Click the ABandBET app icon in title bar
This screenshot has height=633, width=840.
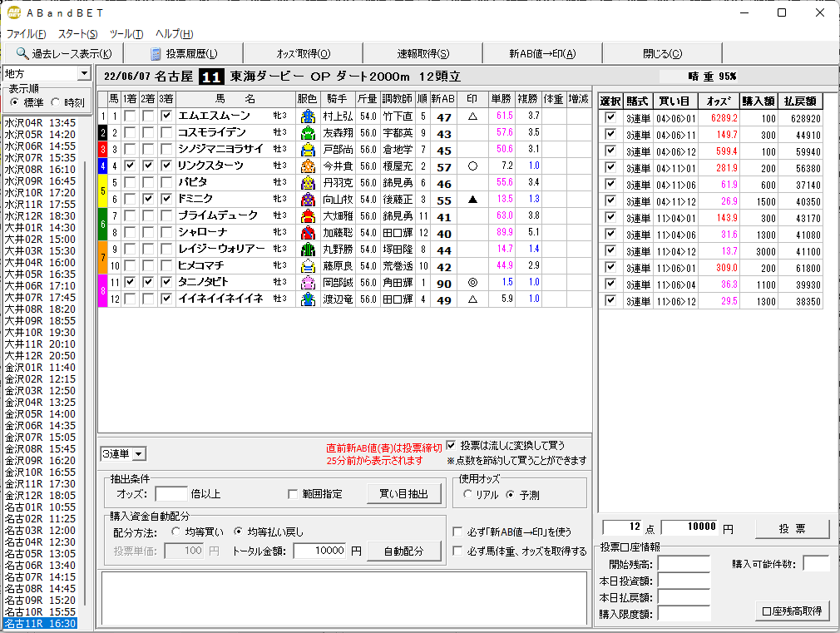point(14,12)
